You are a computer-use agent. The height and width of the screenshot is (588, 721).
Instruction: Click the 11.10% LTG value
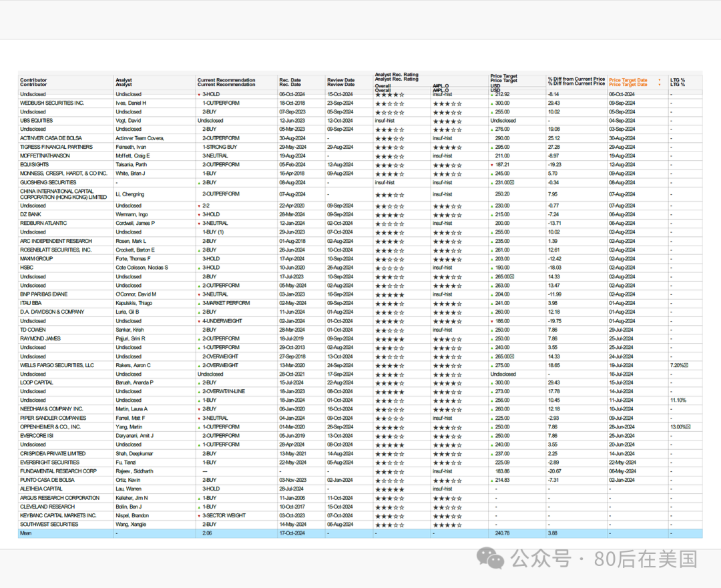(x=678, y=400)
